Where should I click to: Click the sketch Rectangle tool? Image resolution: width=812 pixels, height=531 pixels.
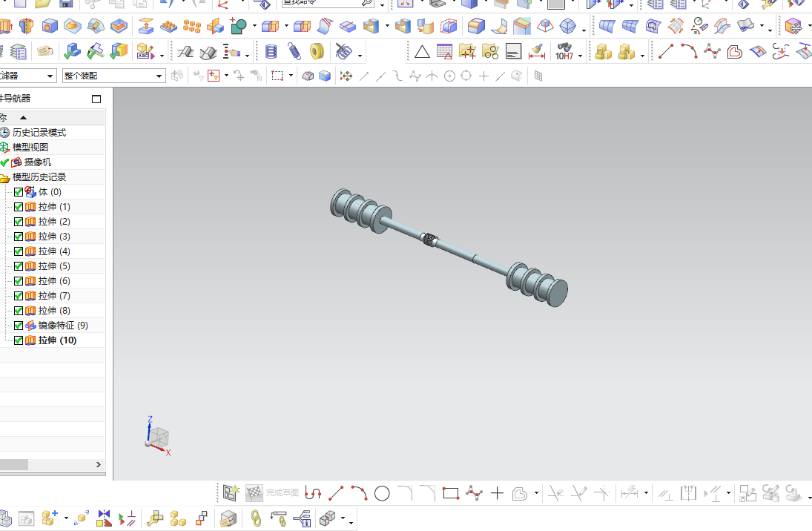pos(451,493)
